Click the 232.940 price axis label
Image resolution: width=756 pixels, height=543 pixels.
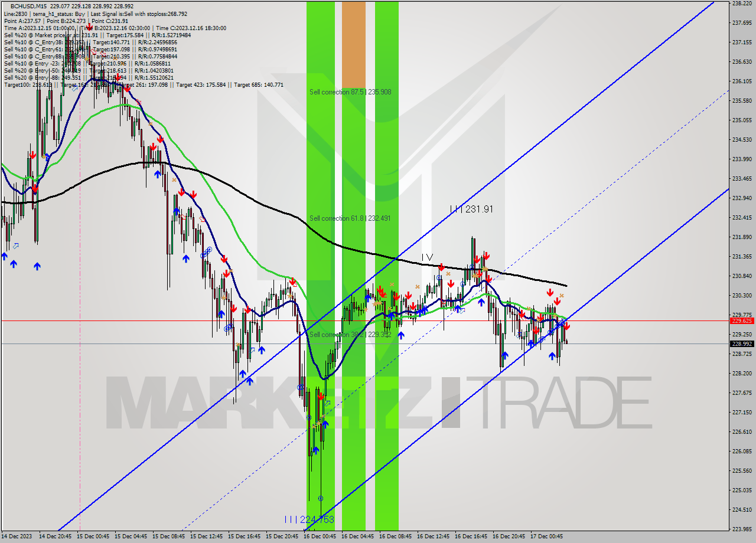(x=742, y=198)
